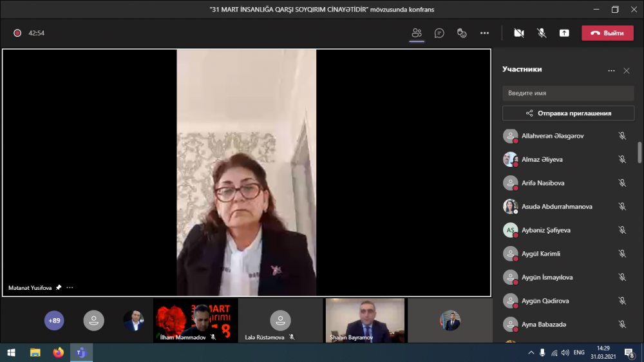This screenshot has height=362, width=644.
Task: Click the raise hand and reactions icon
Action: pos(462,33)
